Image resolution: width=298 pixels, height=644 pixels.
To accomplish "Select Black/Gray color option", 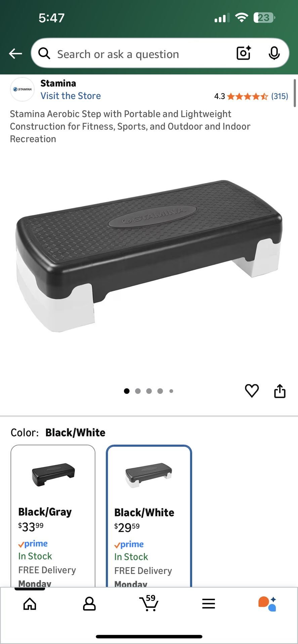I will [53, 516].
